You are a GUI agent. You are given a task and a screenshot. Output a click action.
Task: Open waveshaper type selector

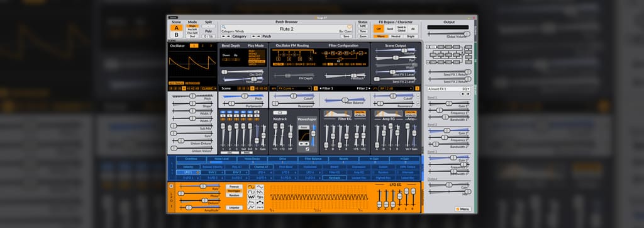point(304,127)
